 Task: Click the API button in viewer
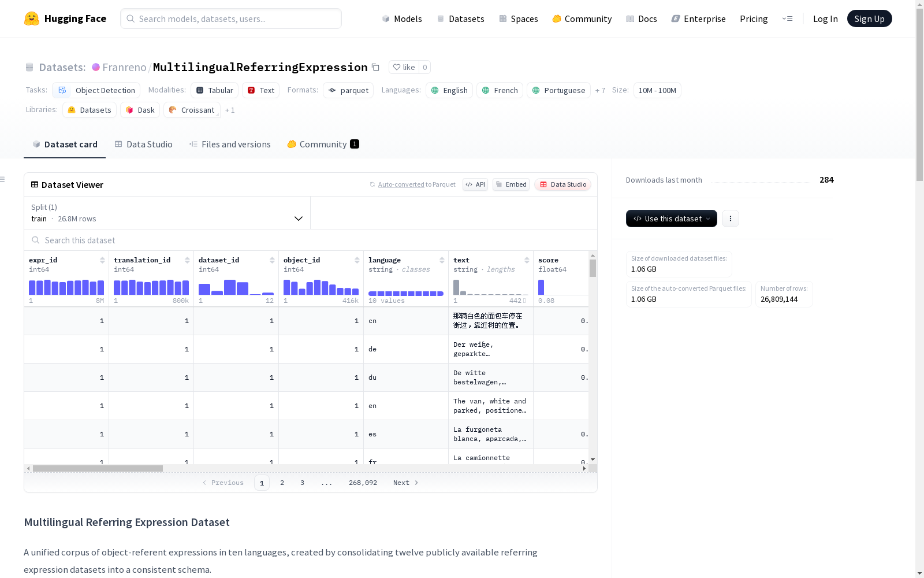click(475, 184)
